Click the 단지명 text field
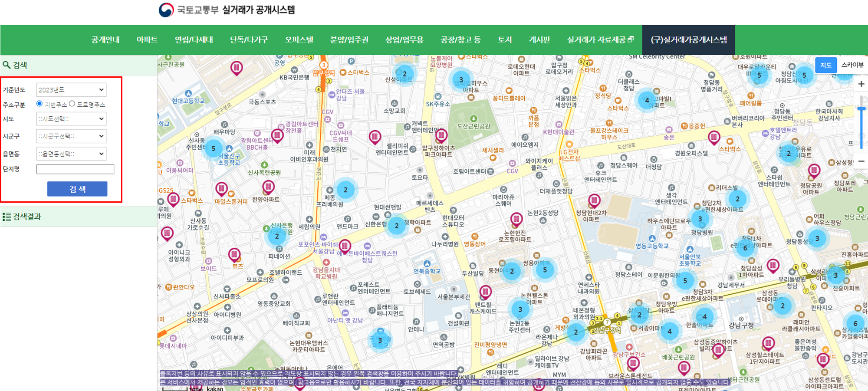The image size is (868, 391). pyautogui.click(x=75, y=169)
